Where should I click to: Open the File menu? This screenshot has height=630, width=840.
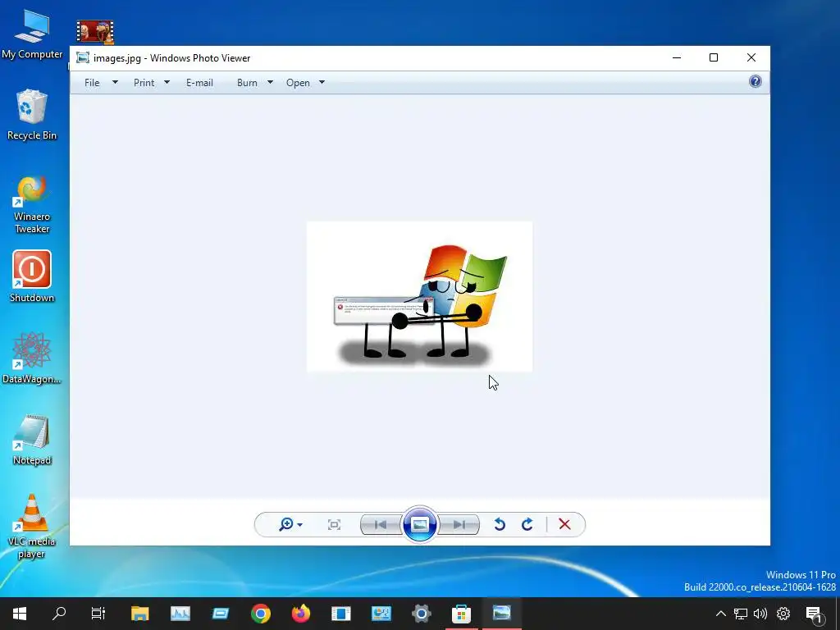click(x=92, y=83)
